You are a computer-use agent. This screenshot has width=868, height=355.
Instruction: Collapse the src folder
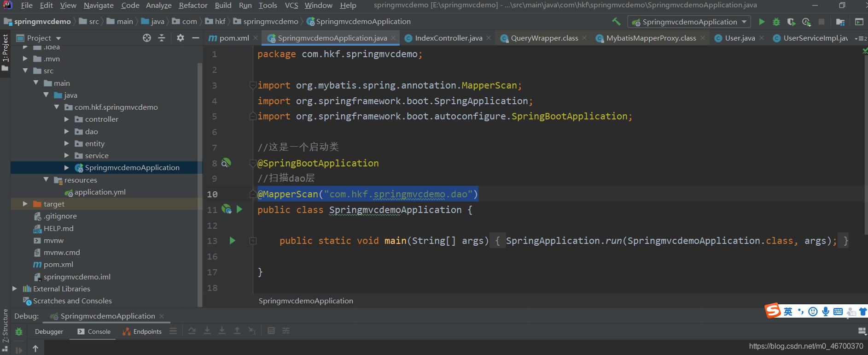pos(25,71)
